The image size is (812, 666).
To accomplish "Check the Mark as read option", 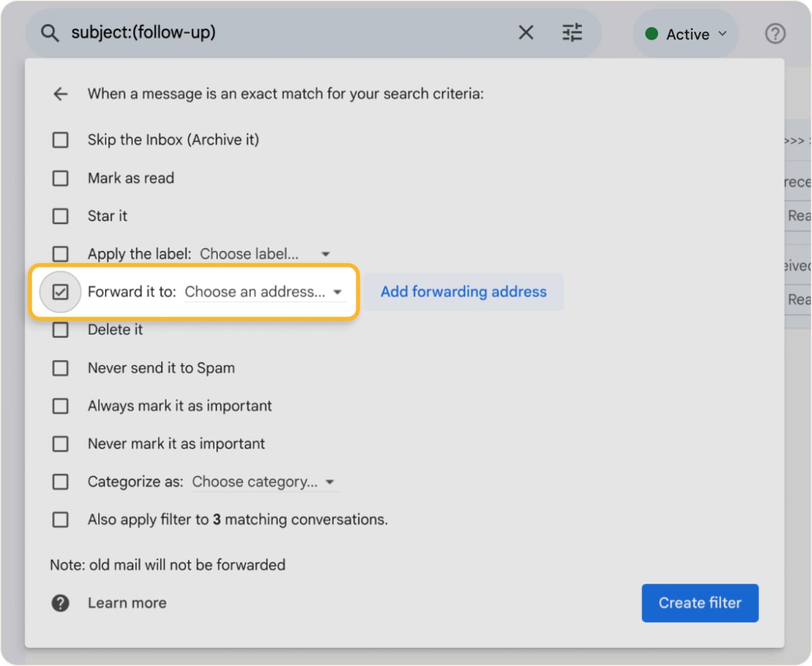I will [60, 178].
